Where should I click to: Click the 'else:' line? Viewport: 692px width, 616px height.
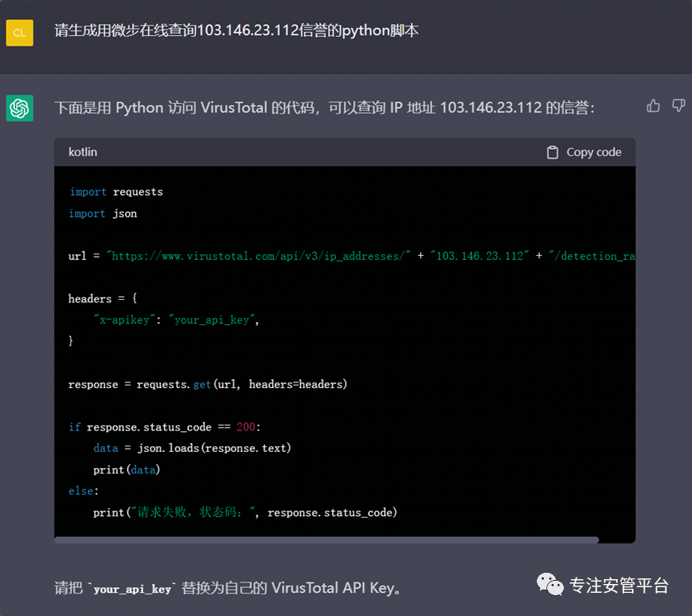click(x=83, y=491)
